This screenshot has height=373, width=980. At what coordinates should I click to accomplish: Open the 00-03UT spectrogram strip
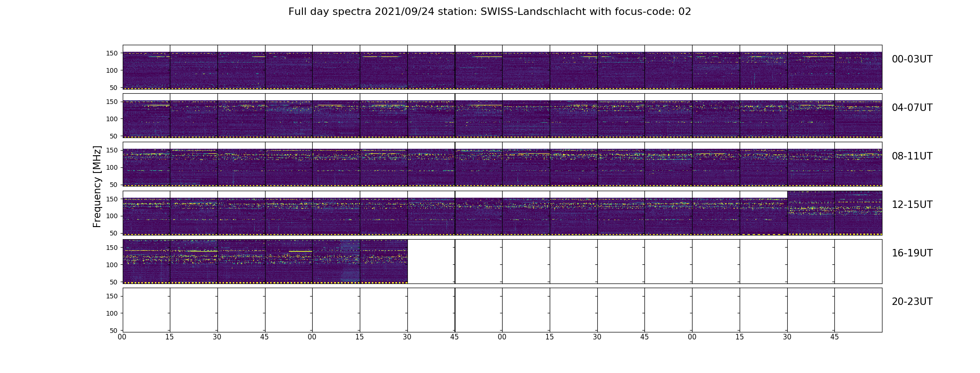502,67
